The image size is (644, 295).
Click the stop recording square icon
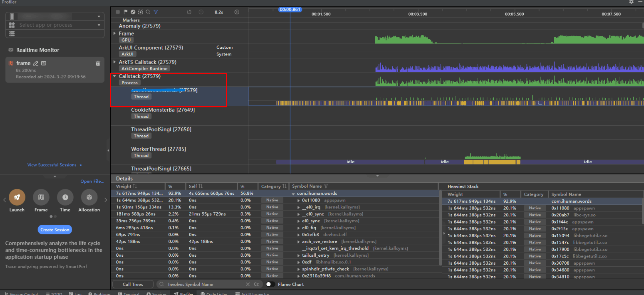[118, 12]
